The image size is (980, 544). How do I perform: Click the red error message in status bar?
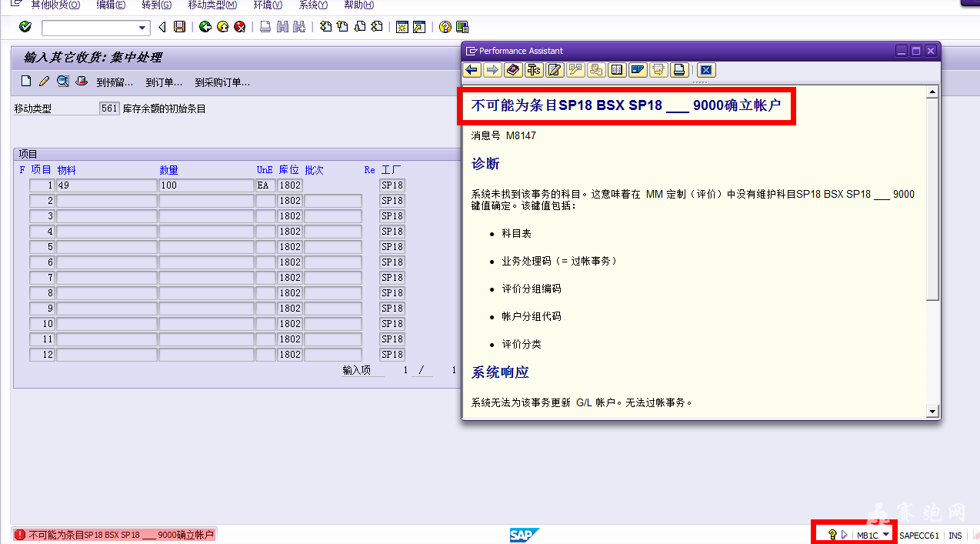pos(114,535)
